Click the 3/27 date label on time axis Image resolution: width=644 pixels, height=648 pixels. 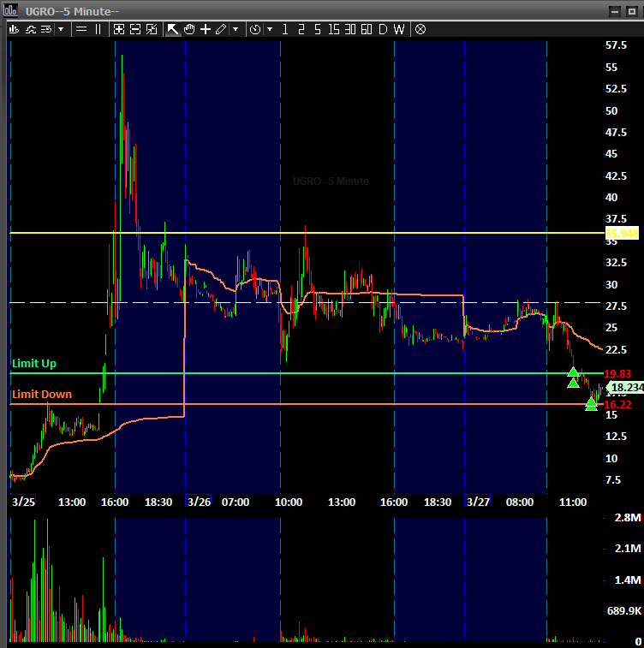coord(477,502)
